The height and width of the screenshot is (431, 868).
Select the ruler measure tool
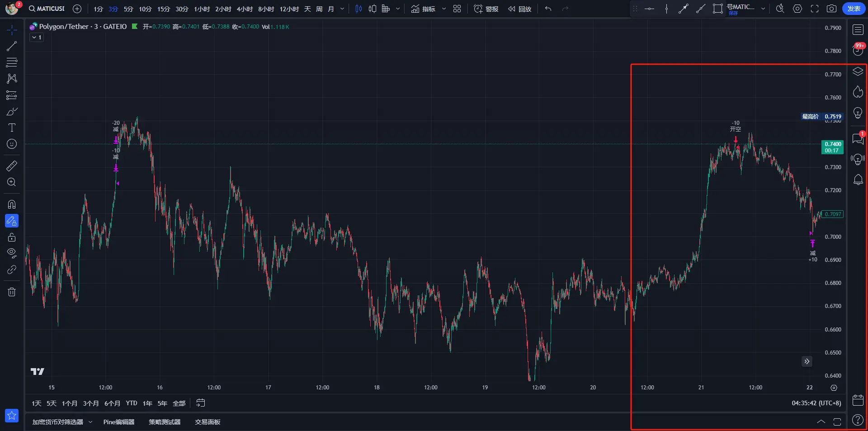[12, 166]
